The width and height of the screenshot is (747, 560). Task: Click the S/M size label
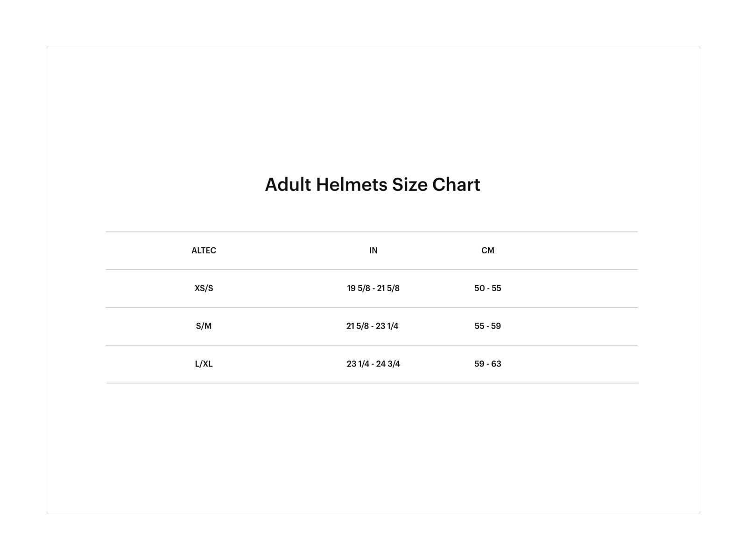point(204,326)
